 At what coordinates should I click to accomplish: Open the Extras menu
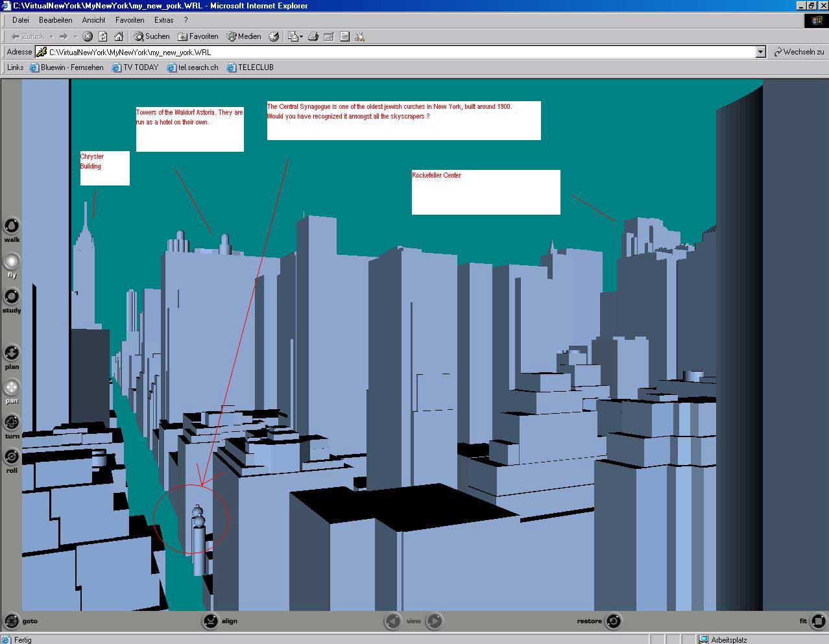coord(164,20)
